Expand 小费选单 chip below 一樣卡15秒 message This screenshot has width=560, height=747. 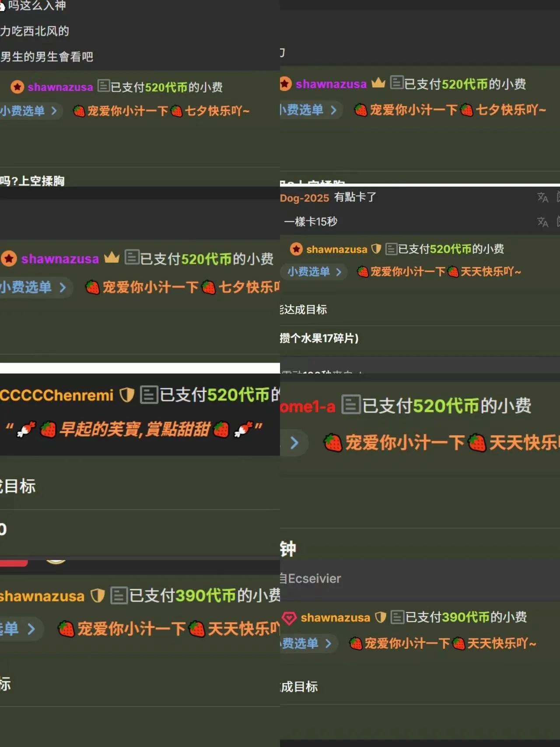tap(314, 272)
